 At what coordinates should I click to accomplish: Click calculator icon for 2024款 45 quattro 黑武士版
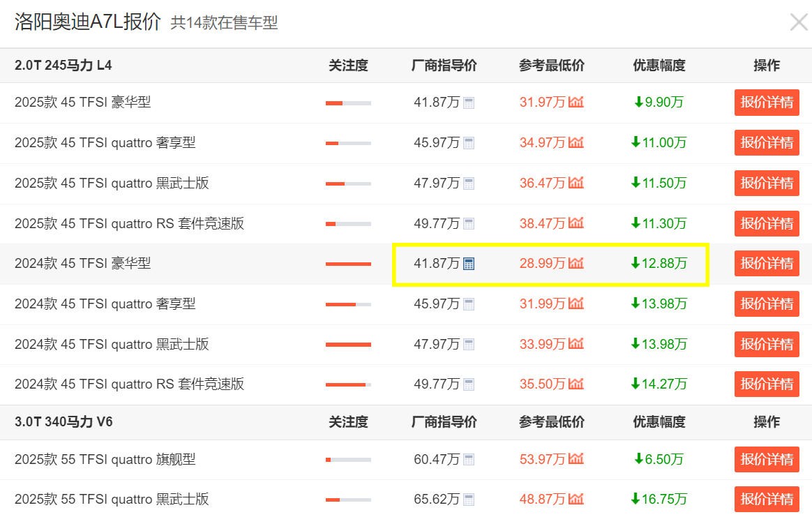tap(469, 345)
